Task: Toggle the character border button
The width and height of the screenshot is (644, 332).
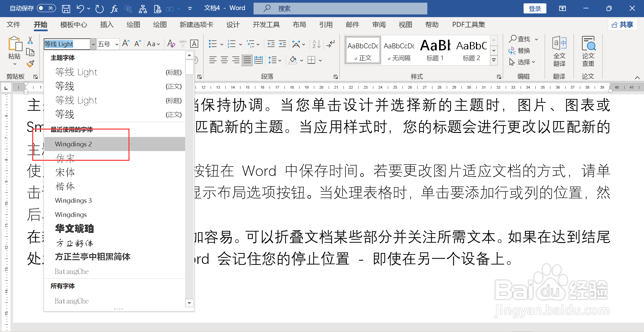Action: click(x=194, y=44)
